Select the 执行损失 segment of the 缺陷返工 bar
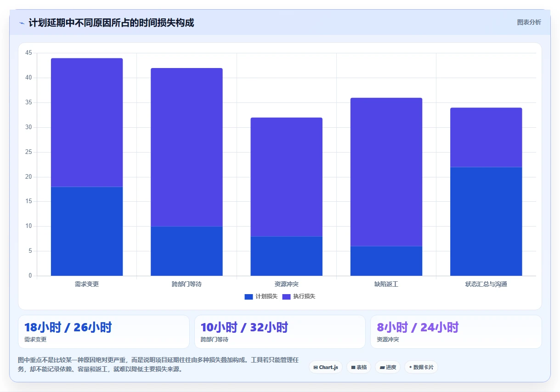This screenshot has width=560, height=392. click(x=386, y=172)
